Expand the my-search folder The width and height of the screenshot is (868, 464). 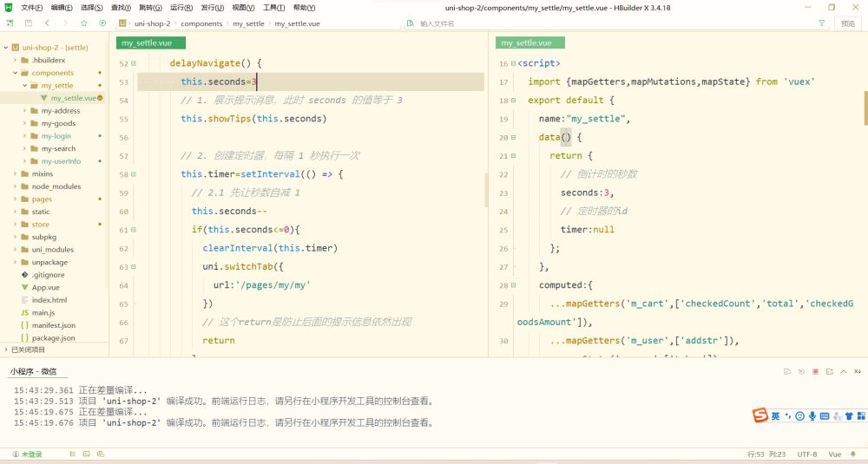pyautogui.click(x=24, y=149)
